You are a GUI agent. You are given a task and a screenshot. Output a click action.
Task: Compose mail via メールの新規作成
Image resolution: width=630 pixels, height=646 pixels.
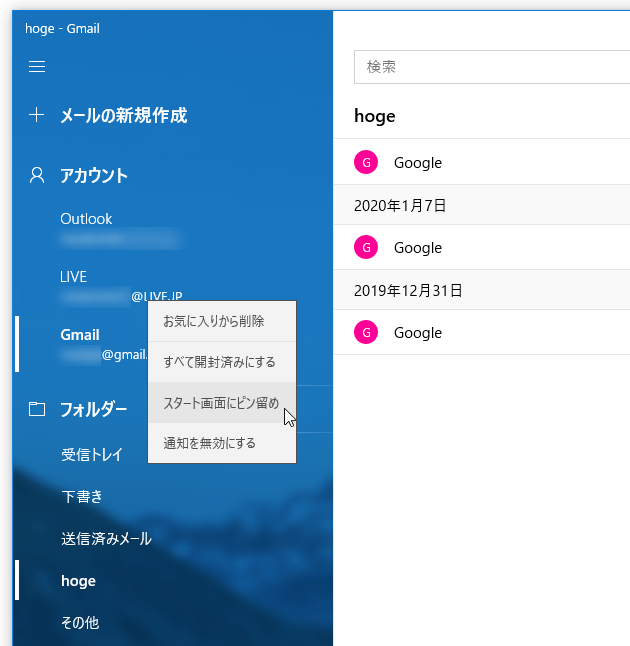[124, 115]
